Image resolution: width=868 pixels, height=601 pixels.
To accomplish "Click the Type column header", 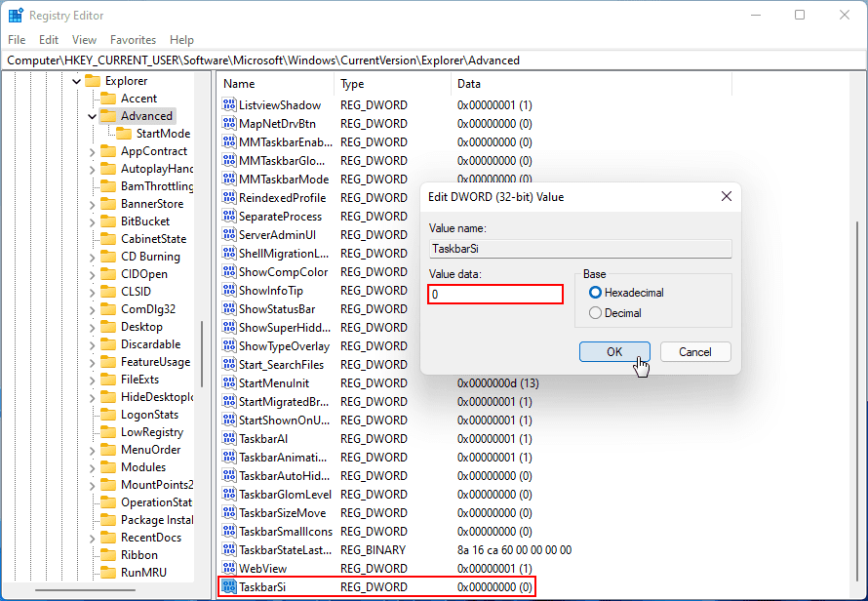I will click(x=392, y=84).
